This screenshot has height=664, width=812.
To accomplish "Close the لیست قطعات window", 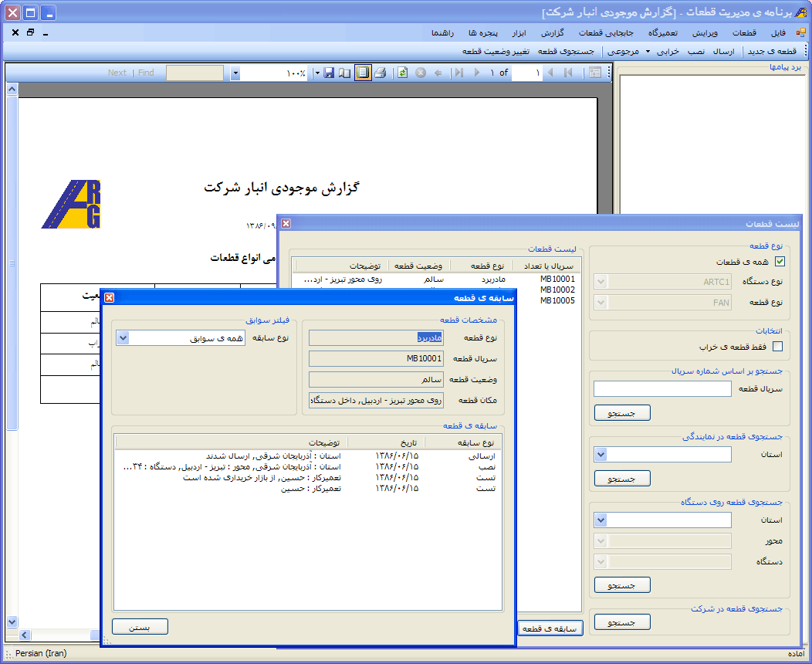I will [x=286, y=223].
